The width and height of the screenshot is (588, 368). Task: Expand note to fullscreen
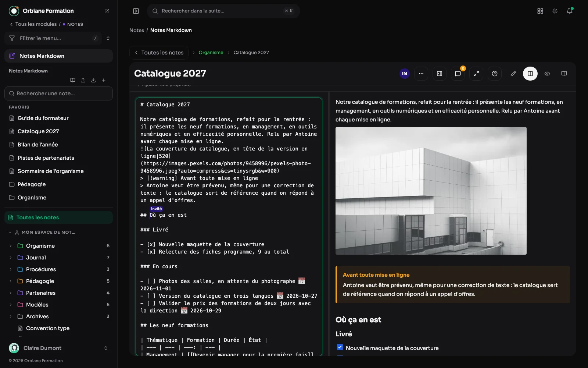click(x=476, y=74)
